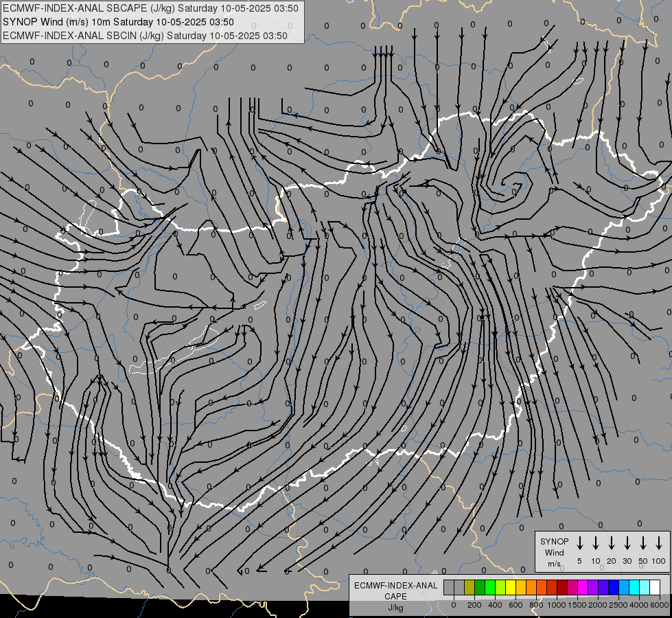The height and width of the screenshot is (618, 672).
Task: Click the 'SYNOP' label in wind legend
Action: pos(554,541)
